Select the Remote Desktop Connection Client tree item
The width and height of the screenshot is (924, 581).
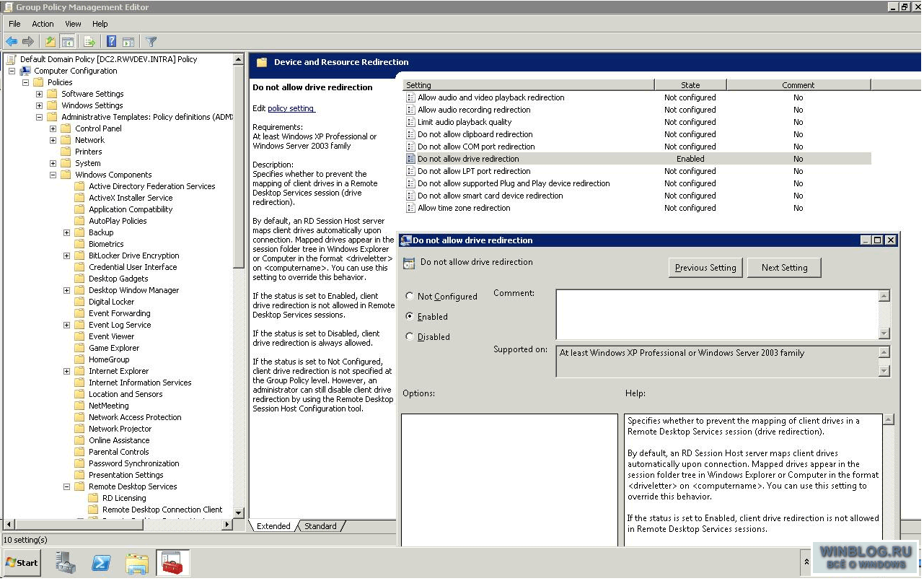pos(162,510)
